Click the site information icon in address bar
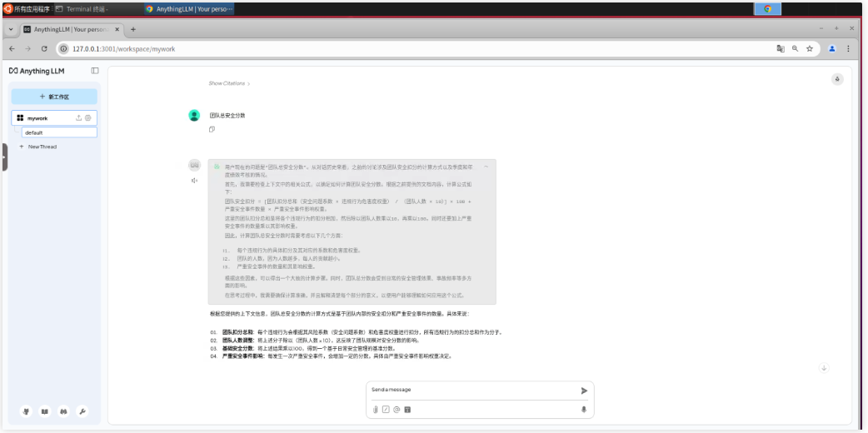 (x=63, y=49)
